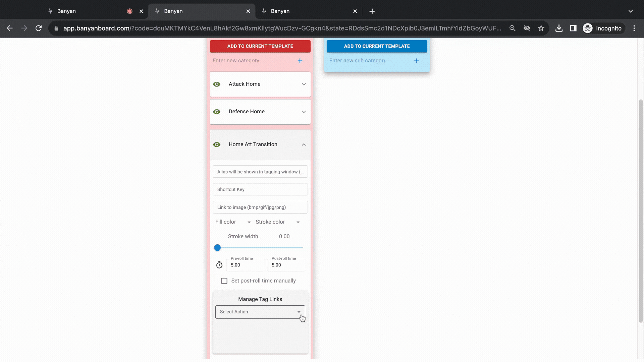The image size is (644, 362).
Task: Click the plus icon to add new category
Action: [x=300, y=61]
